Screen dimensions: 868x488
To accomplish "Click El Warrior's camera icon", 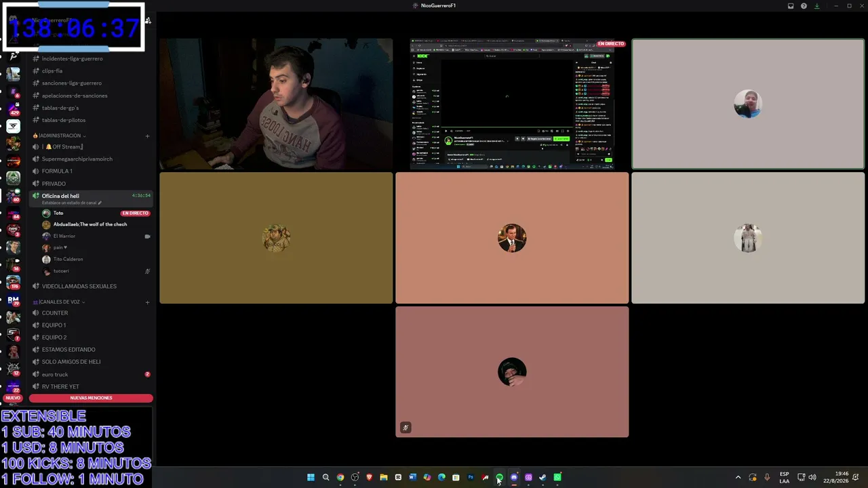I will [x=147, y=236].
